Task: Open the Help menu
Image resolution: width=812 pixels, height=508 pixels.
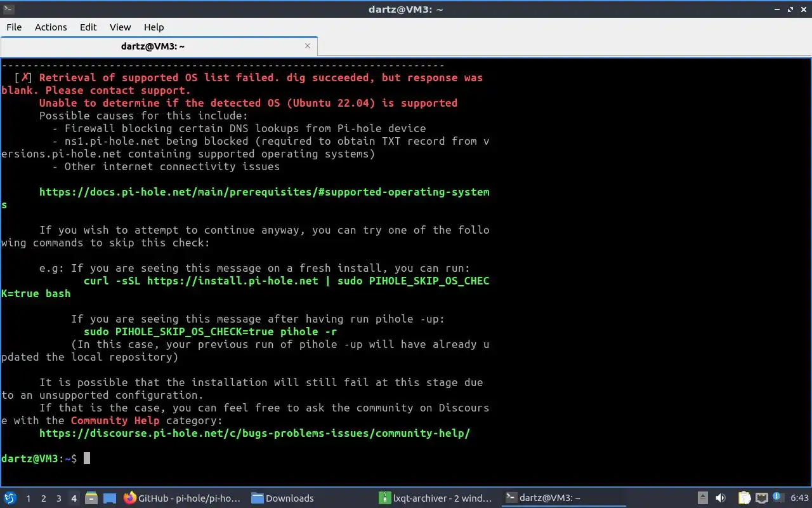Action: [x=154, y=27]
